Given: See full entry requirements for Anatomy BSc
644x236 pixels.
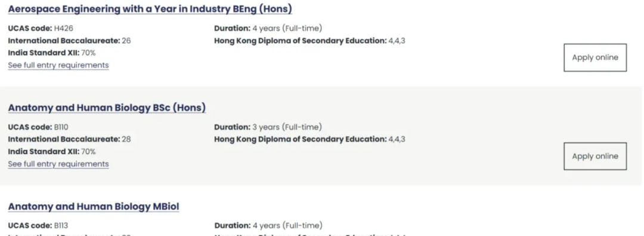Looking at the screenshot, I should (x=58, y=164).
